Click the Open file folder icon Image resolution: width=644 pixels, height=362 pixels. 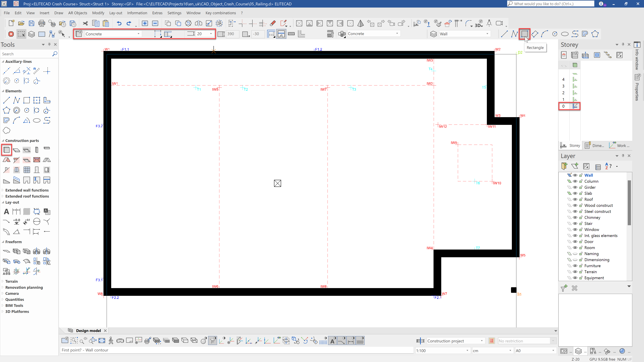click(x=21, y=23)
